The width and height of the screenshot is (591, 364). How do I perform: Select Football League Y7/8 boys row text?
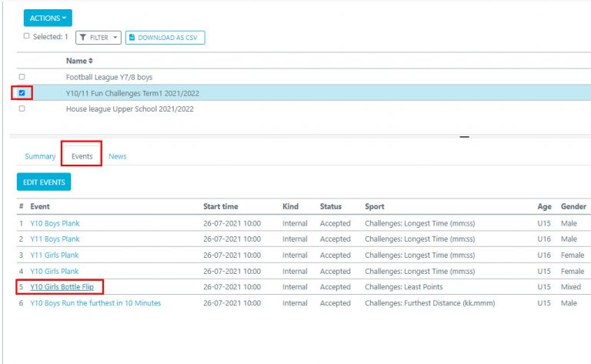pos(109,77)
